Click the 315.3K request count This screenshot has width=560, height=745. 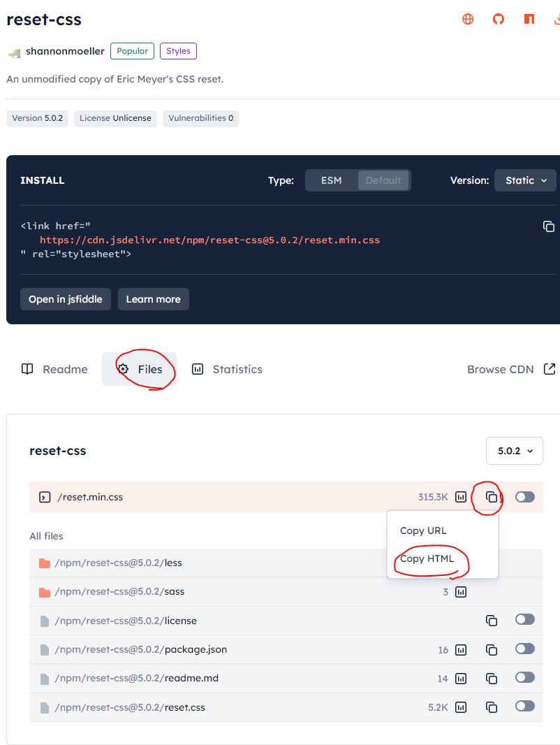click(x=433, y=498)
